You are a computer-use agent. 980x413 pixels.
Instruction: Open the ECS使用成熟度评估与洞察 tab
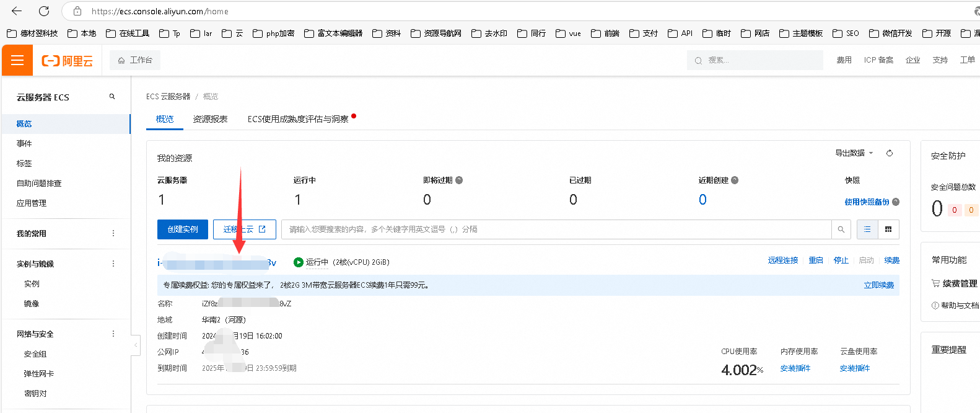click(298, 119)
